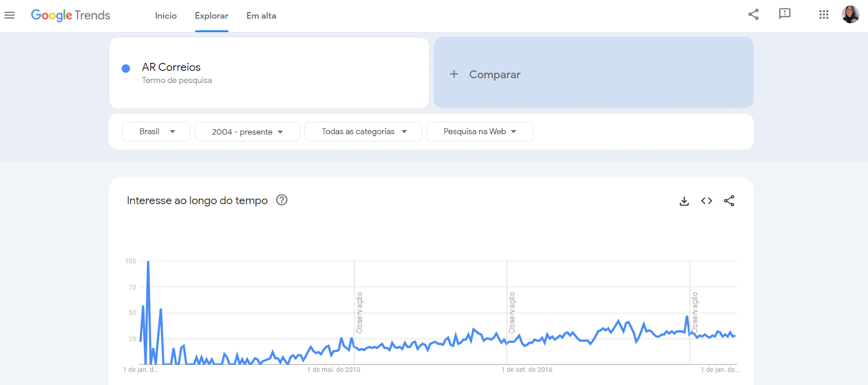This screenshot has width=868, height=385.
Task: Download the interest over time CSV
Action: [x=684, y=201]
